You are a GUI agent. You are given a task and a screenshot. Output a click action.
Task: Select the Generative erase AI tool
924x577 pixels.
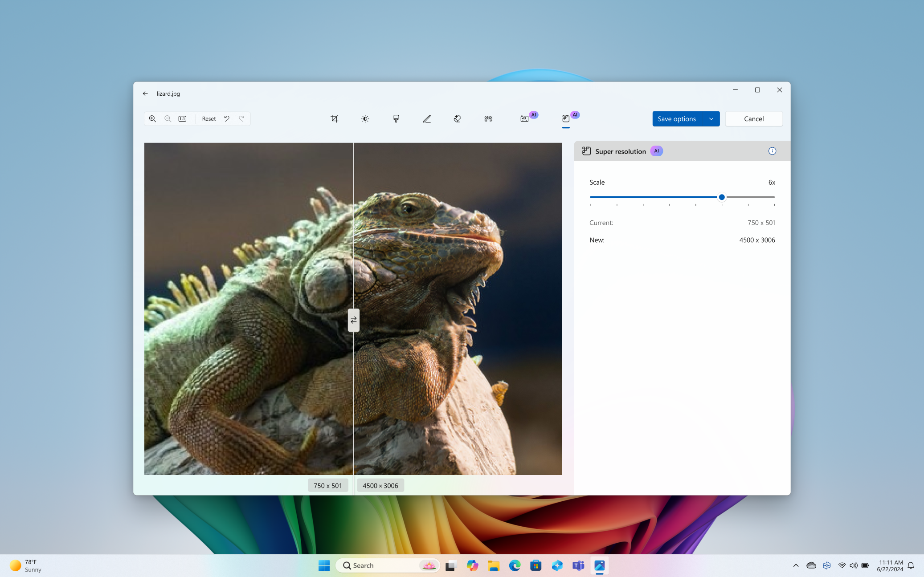point(458,118)
